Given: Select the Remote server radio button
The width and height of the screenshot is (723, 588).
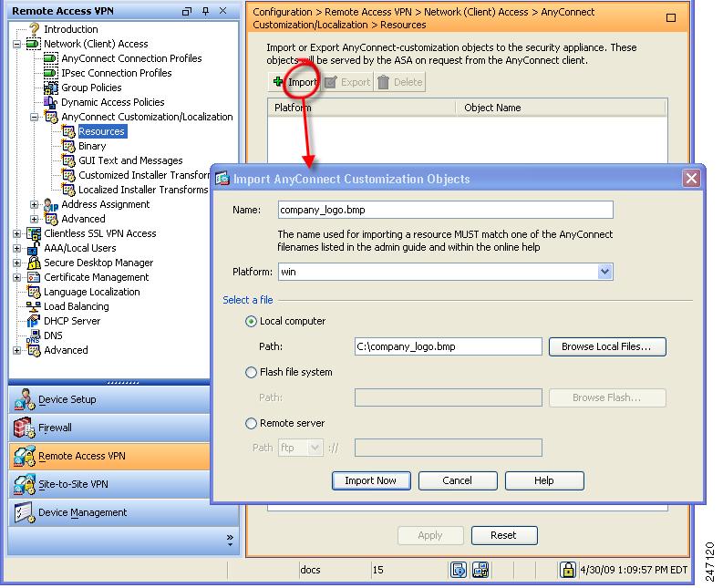Looking at the screenshot, I should (251, 423).
